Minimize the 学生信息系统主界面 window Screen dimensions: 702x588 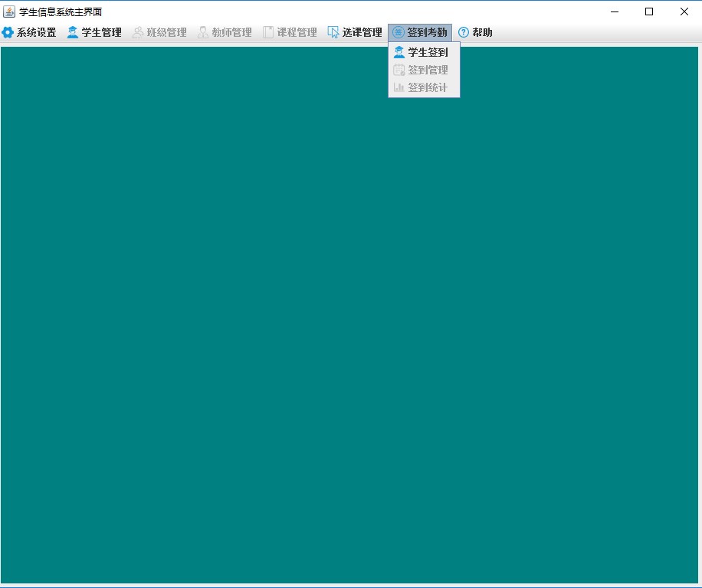point(615,11)
